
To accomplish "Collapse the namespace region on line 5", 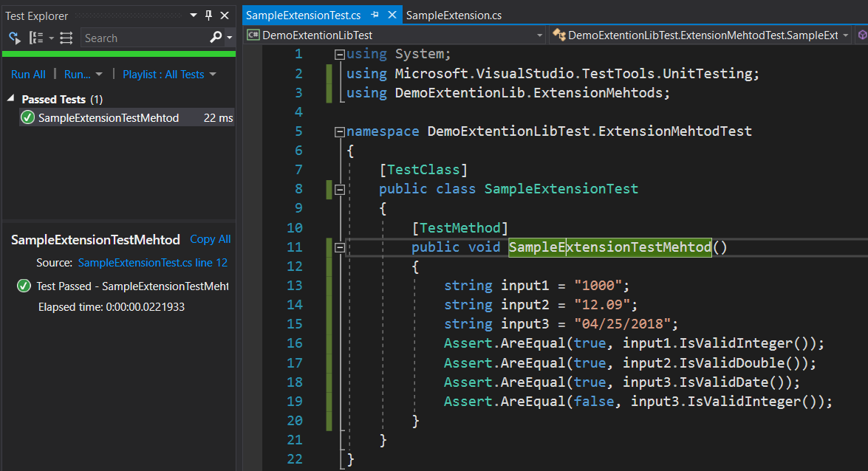I will [x=338, y=131].
